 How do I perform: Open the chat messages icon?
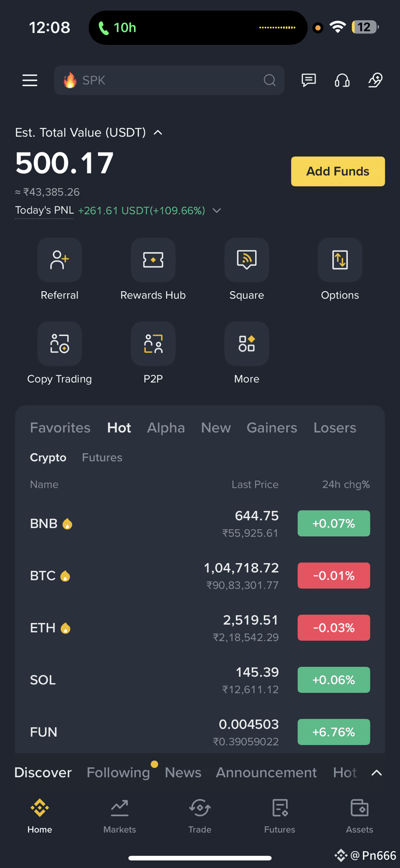point(309,80)
